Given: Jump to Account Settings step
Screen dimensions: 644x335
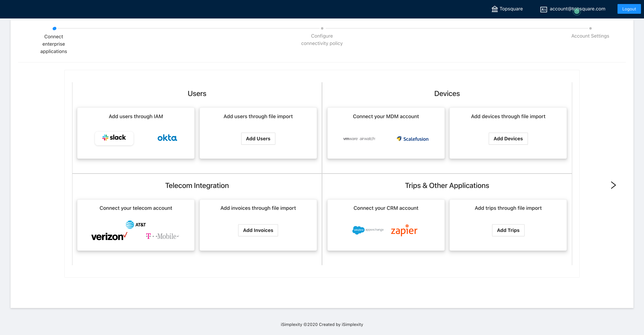Looking at the screenshot, I should [590, 36].
